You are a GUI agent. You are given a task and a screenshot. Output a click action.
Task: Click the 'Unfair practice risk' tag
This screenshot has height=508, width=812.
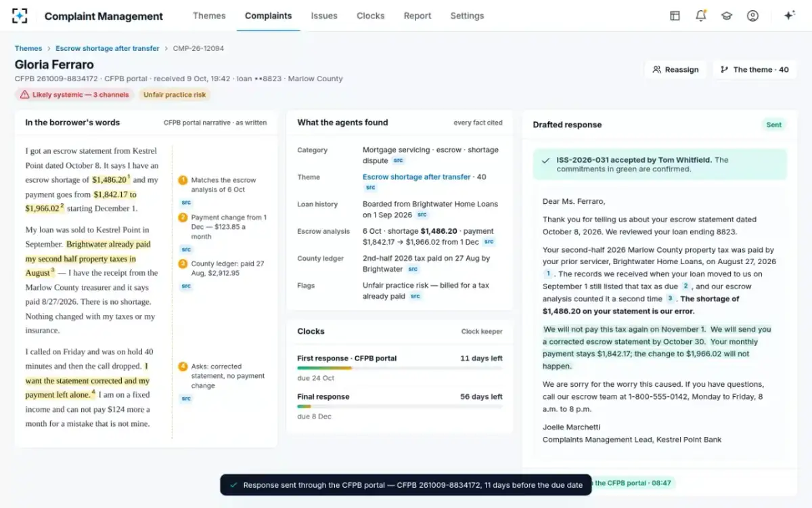click(x=175, y=95)
